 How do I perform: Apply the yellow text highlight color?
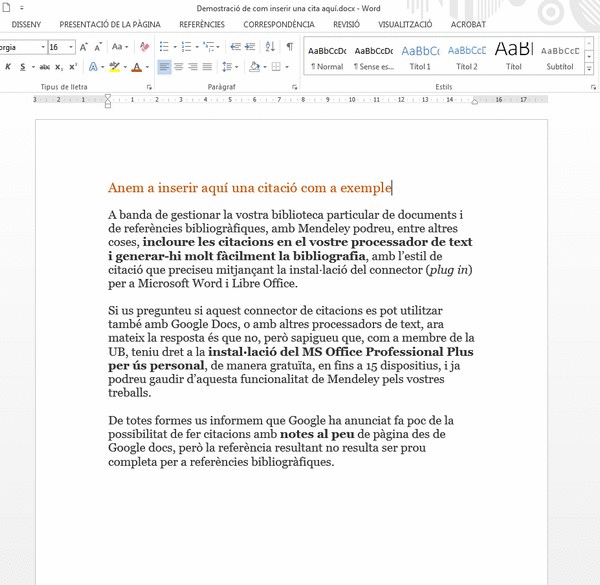point(114,67)
